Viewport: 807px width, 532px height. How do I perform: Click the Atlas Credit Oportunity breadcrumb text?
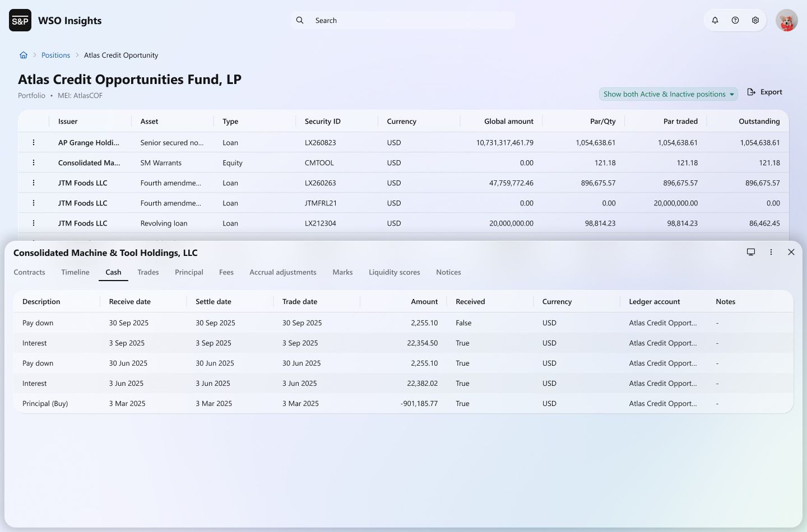coord(121,55)
